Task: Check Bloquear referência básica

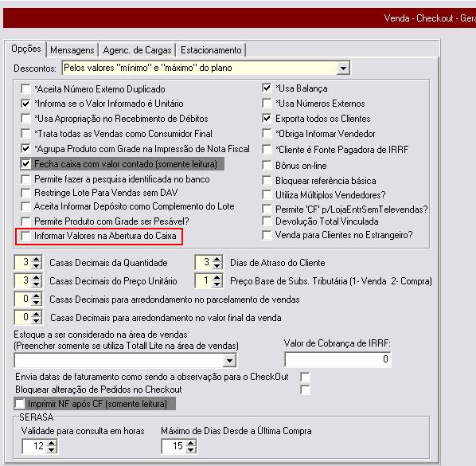Action: point(267,181)
